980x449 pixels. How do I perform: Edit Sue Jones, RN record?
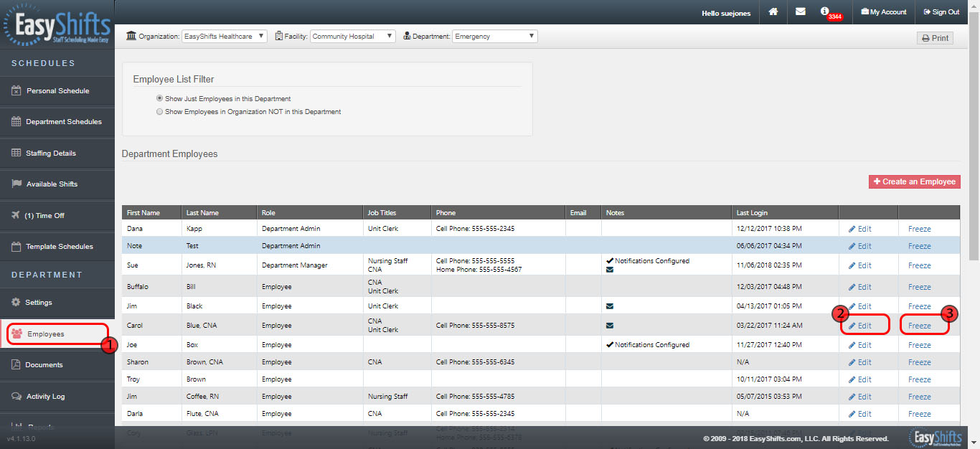(x=860, y=265)
